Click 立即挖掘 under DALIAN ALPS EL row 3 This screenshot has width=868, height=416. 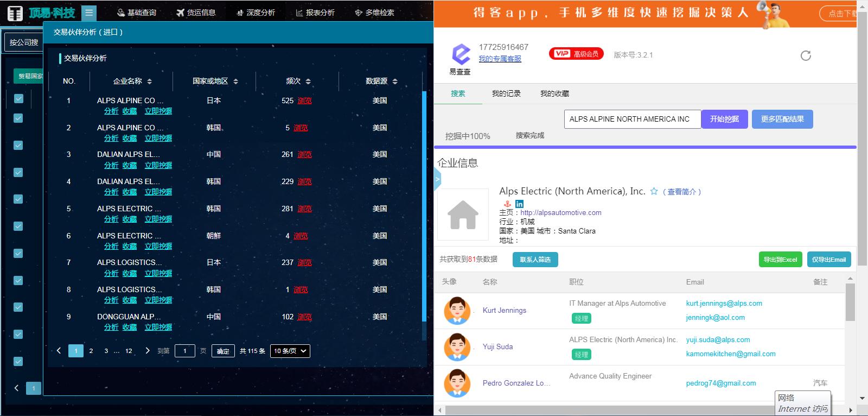coord(158,165)
